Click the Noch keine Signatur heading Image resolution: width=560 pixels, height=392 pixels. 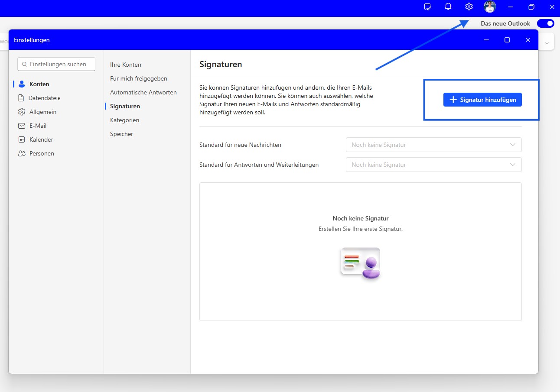(x=361, y=218)
